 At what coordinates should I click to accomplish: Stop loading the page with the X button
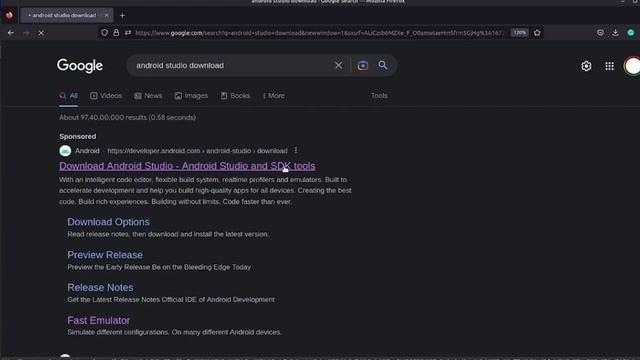click(x=41, y=33)
